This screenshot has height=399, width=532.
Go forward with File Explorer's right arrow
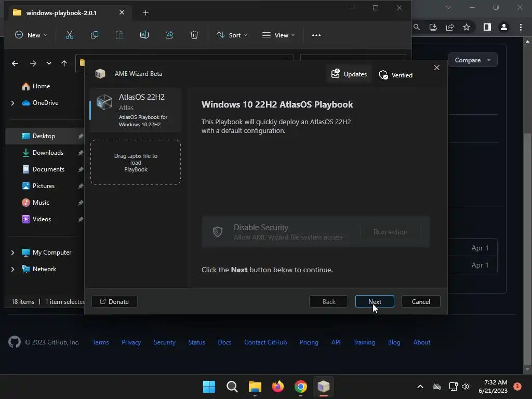pos(33,63)
